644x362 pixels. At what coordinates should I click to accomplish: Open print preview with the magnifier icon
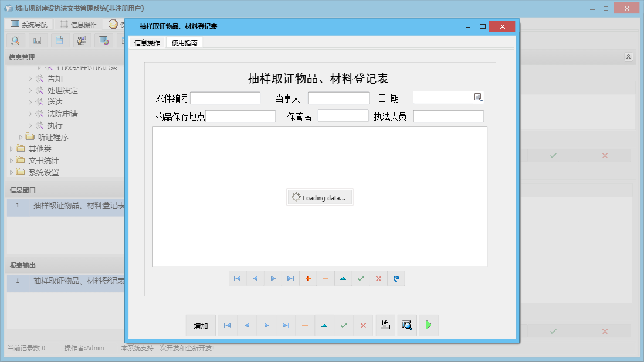click(x=407, y=325)
